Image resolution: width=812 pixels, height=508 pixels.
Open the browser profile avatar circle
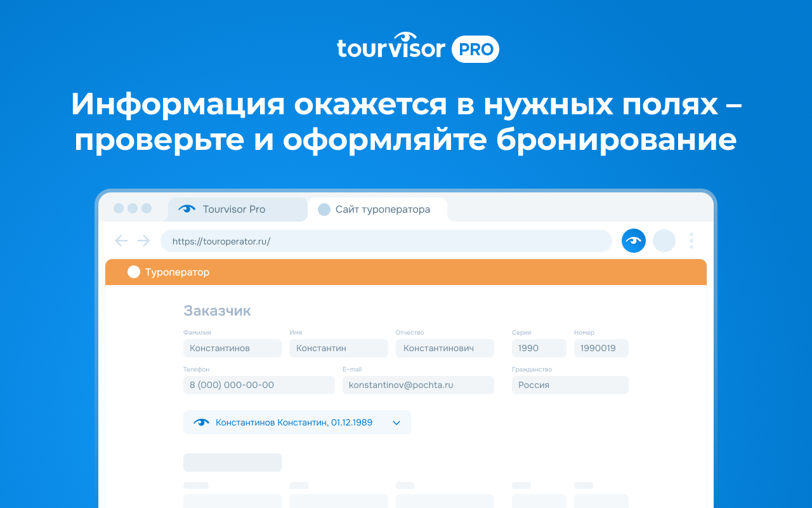click(664, 241)
